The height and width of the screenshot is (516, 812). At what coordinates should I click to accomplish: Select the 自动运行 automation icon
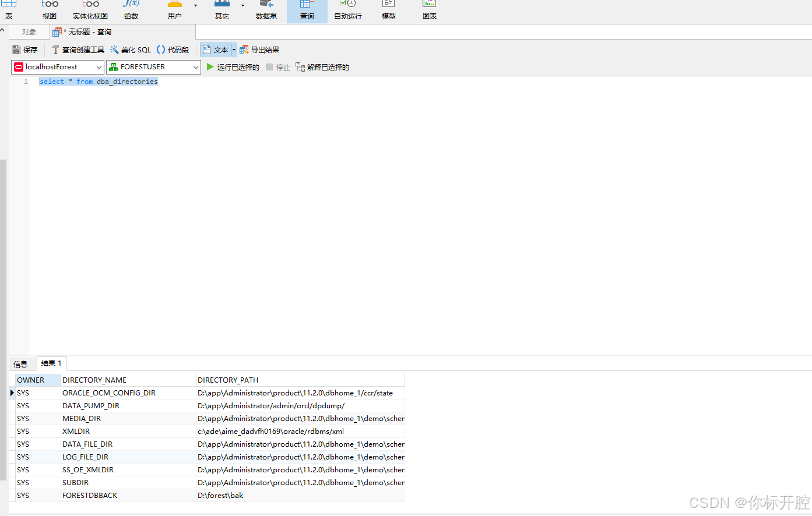pyautogui.click(x=347, y=10)
